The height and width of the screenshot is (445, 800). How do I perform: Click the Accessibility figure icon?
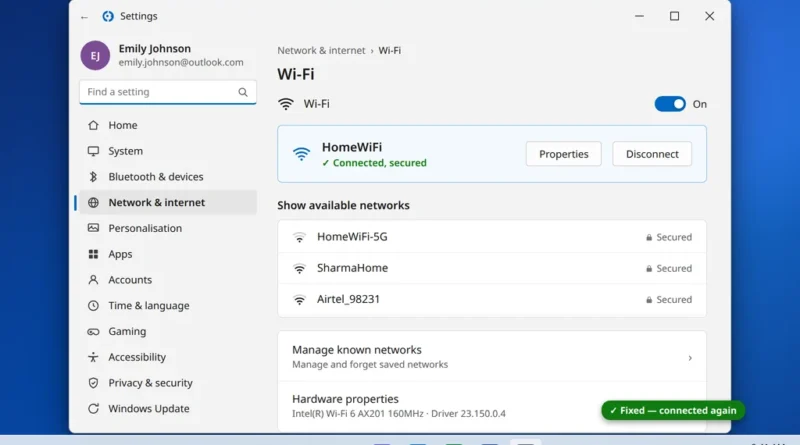click(93, 357)
